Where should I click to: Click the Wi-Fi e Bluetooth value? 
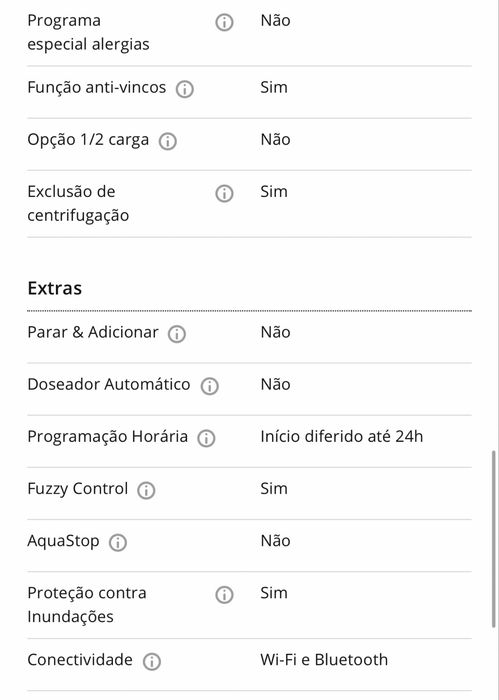click(324, 659)
